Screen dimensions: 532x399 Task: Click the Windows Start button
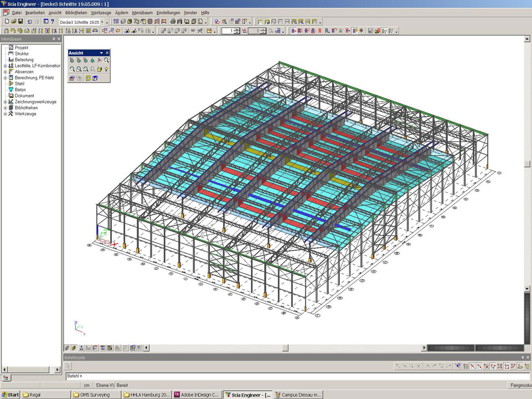[x=10, y=395]
